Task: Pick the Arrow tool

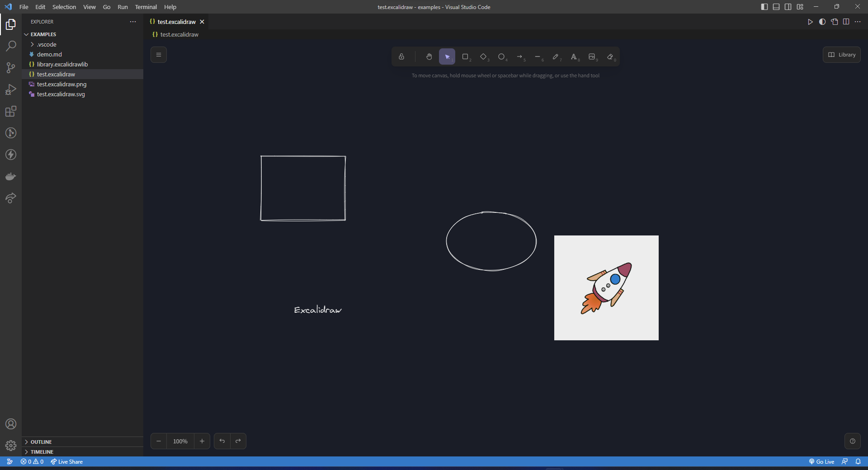Action: tap(520, 56)
